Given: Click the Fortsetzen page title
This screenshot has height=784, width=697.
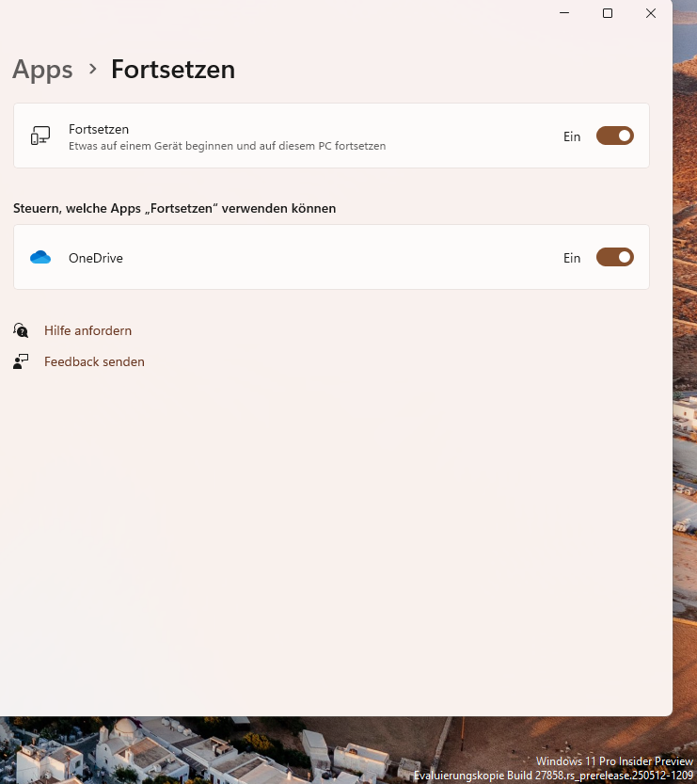Looking at the screenshot, I should pyautogui.click(x=173, y=70).
